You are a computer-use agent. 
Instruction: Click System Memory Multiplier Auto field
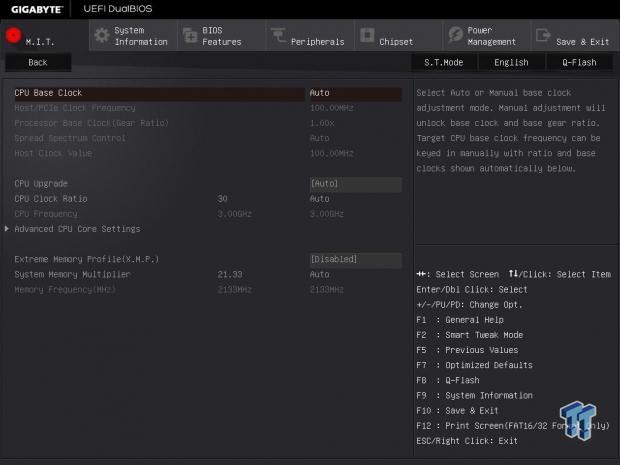point(353,274)
